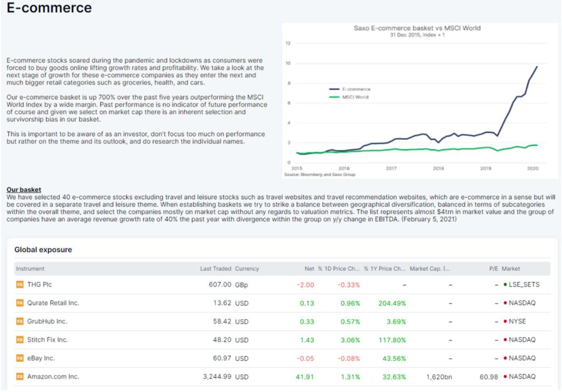Select last traded price 13.62
The image size is (562, 392).
tap(222, 303)
